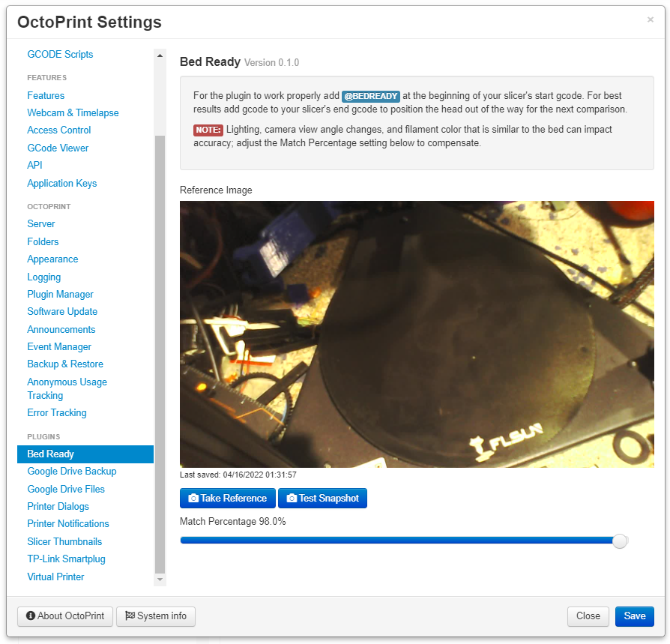This screenshot has width=670, height=644.
Task: Close the settings dialog with the X
Action: point(651,19)
